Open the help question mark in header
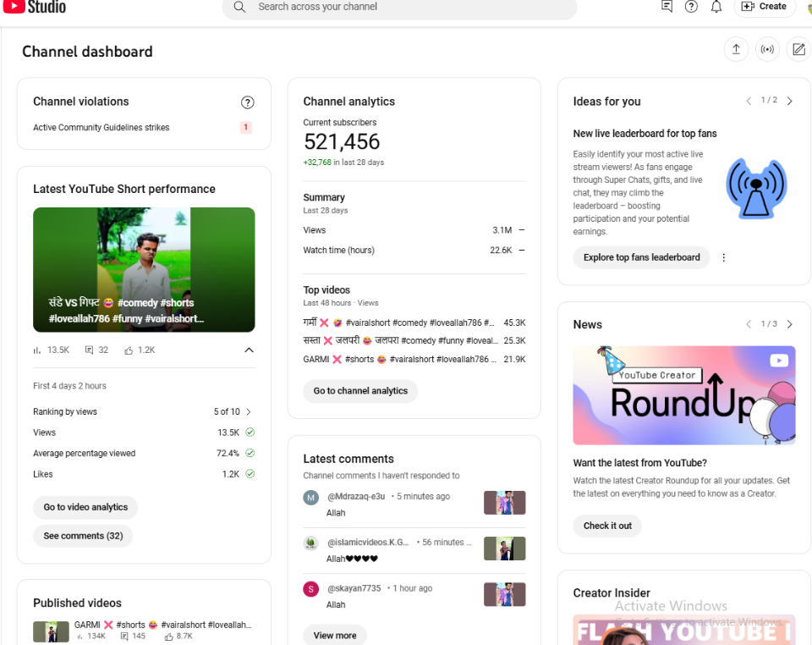Viewport: 812px width, 645px height. pos(691,7)
